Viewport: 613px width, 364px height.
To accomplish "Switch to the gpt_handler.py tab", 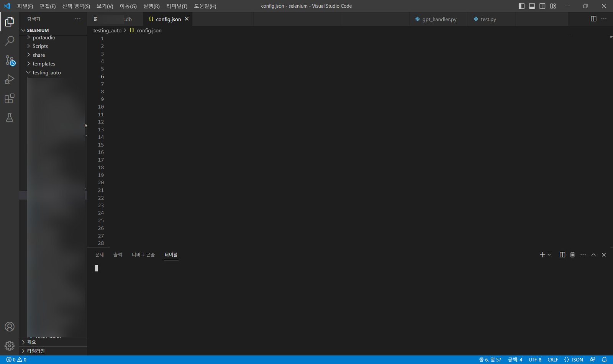I will (439, 19).
